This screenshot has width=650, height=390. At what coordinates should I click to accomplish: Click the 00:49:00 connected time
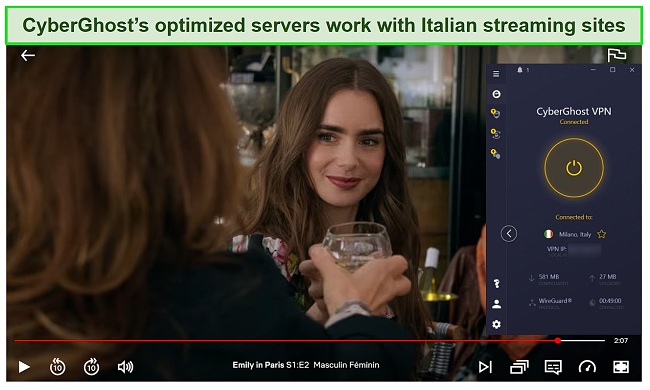point(610,301)
